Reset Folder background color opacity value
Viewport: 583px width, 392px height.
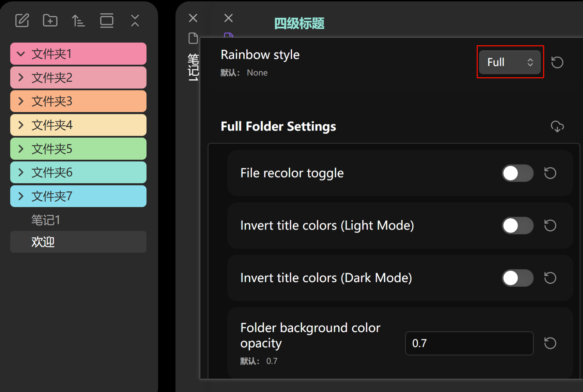click(550, 343)
